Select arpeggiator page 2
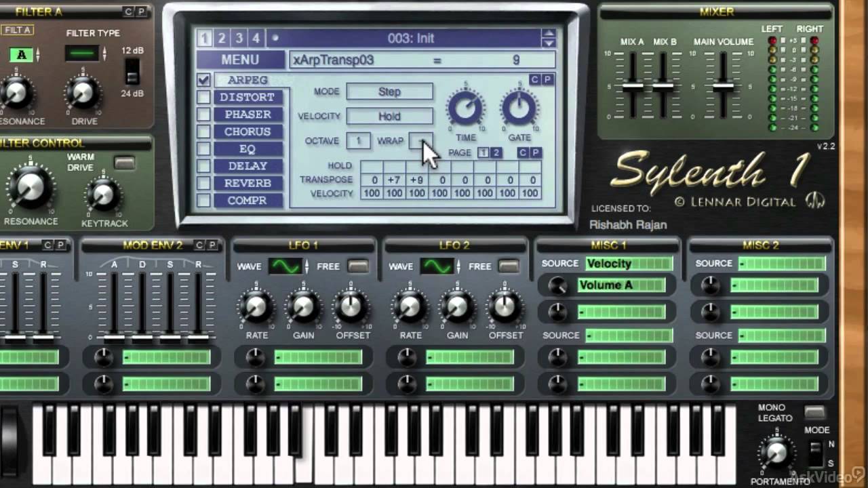Viewport: 868px width, 488px height. [496, 153]
